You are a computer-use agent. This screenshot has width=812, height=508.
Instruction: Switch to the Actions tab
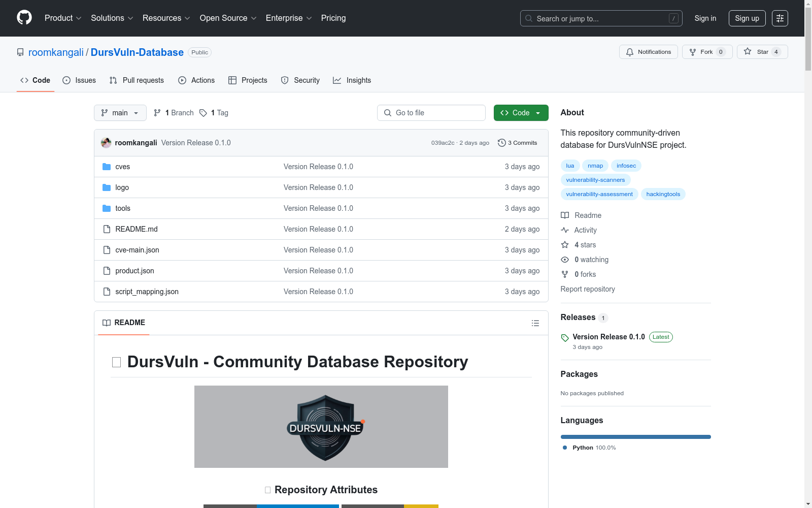click(x=196, y=80)
